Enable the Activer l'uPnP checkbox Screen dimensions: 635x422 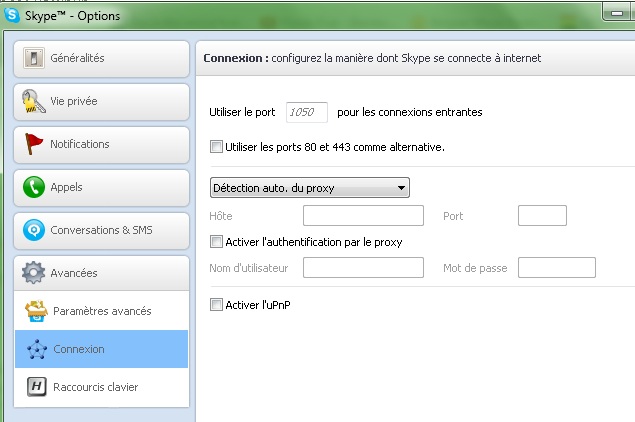click(216, 305)
